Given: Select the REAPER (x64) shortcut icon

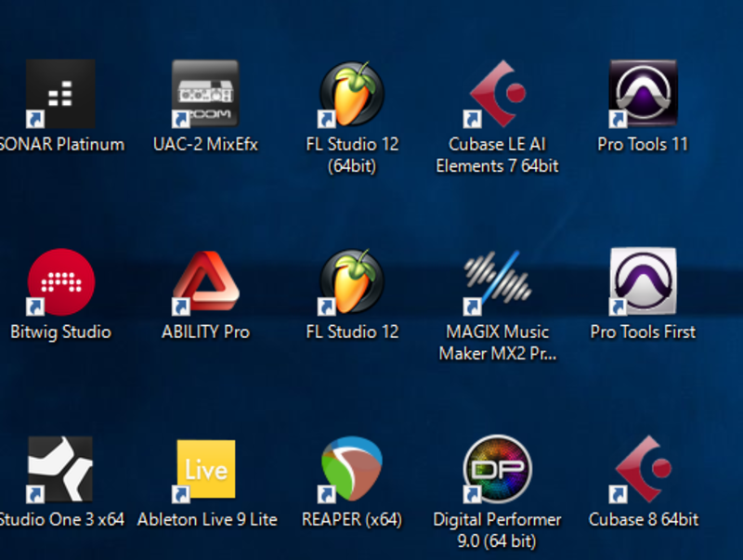Looking at the screenshot, I should point(351,469).
